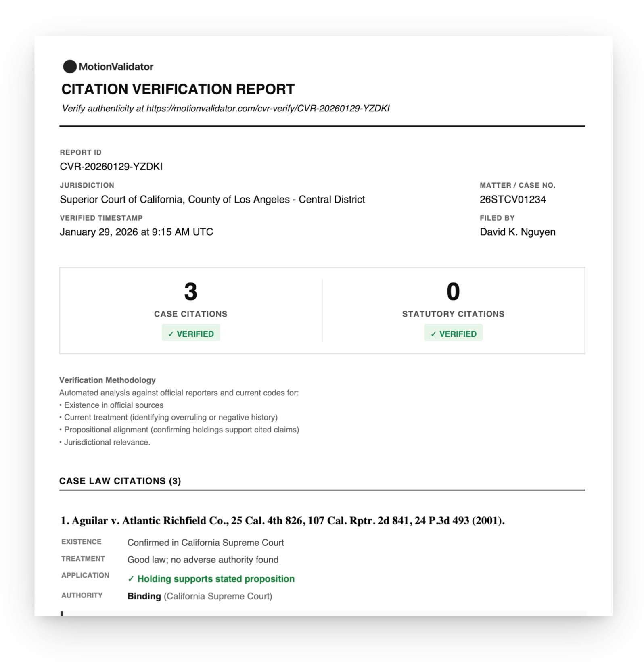The height and width of the screenshot is (662, 644).
Task: Click the case number 26STCV01234
Action: tap(512, 199)
